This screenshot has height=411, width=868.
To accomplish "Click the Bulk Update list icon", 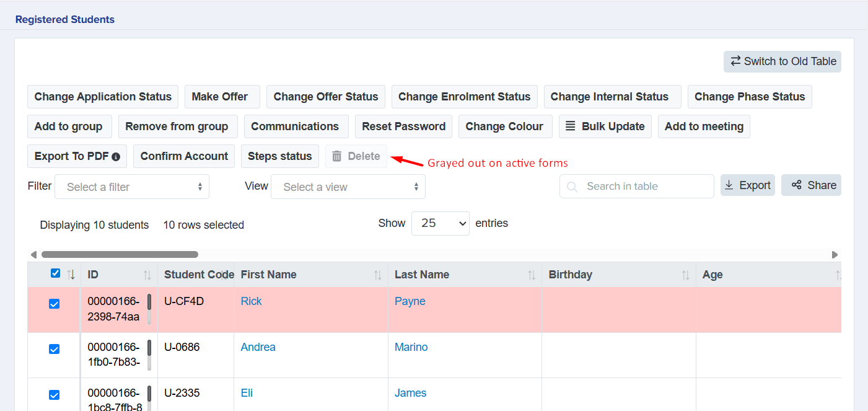I will point(571,126).
